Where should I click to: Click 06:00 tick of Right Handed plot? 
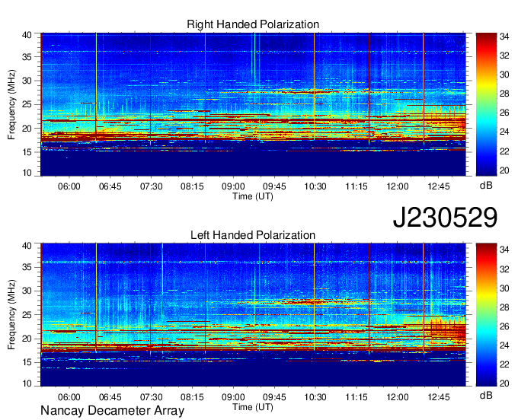pos(69,186)
